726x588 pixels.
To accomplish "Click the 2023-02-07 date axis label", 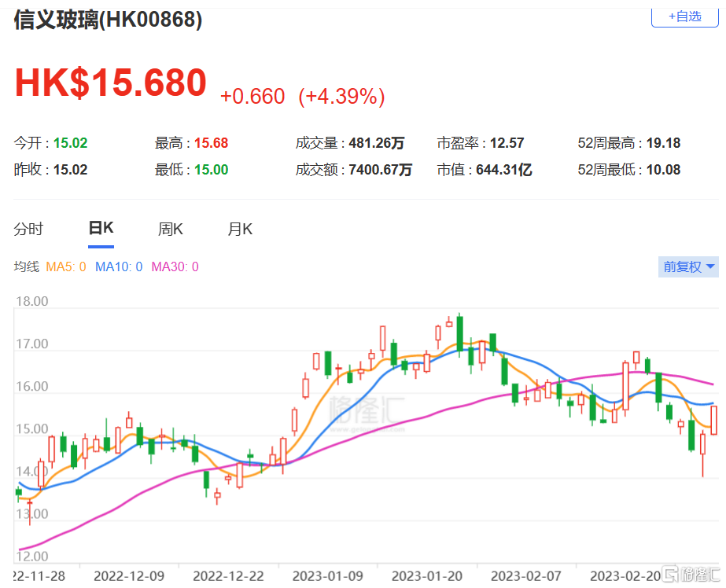I will pos(526,576).
